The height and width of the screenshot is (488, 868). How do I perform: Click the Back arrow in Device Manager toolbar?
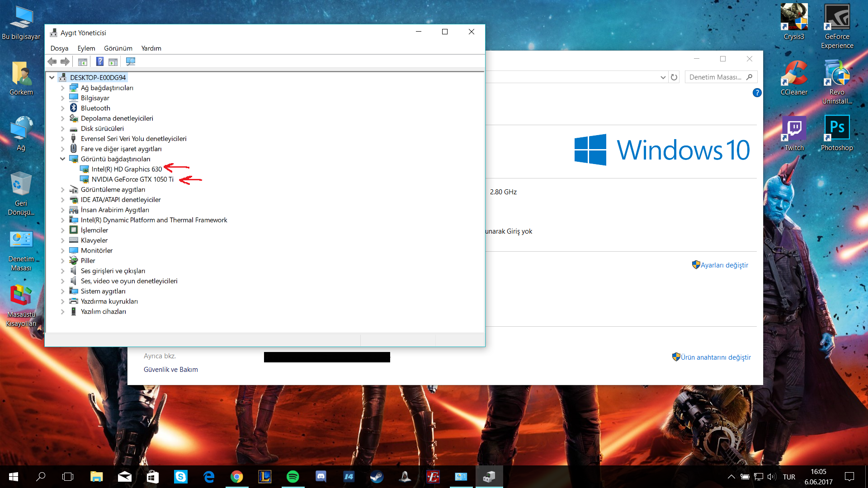(x=52, y=61)
